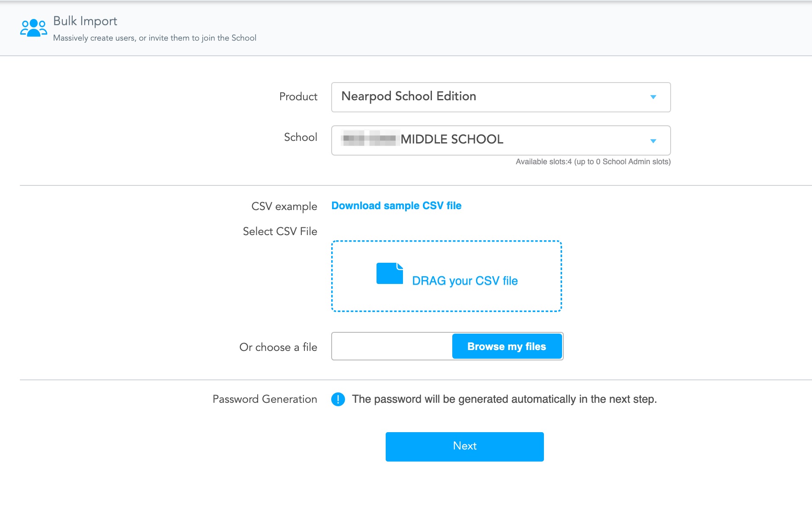The width and height of the screenshot is (812, 516).
Task: Click the Or choose a file label
Action: [278, 347]
